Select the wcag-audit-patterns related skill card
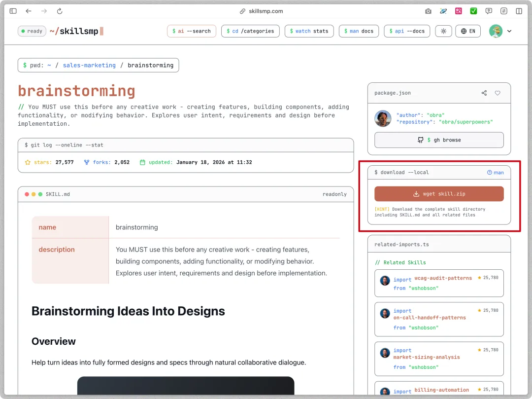 [x=439, y=283]
